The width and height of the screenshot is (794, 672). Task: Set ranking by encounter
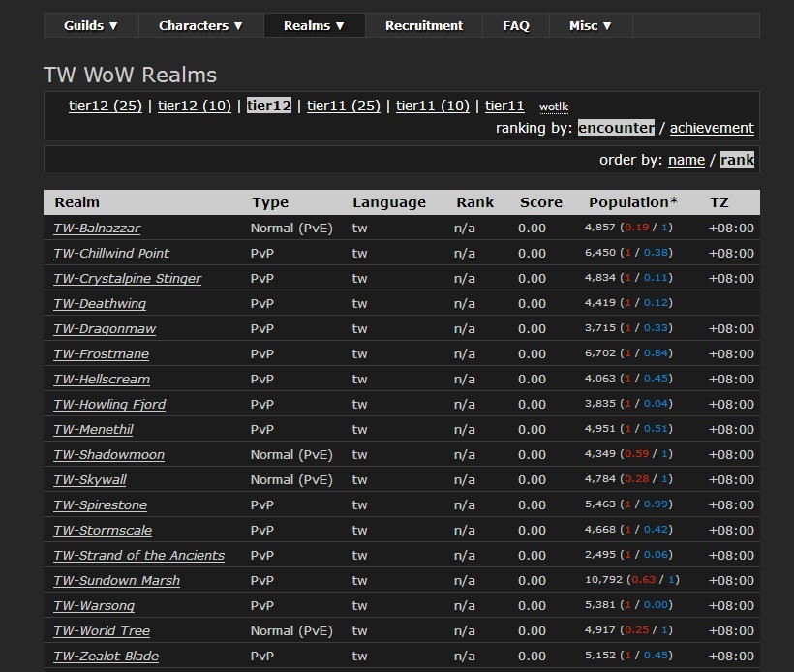pyautogui.click(x=616, y=128)
